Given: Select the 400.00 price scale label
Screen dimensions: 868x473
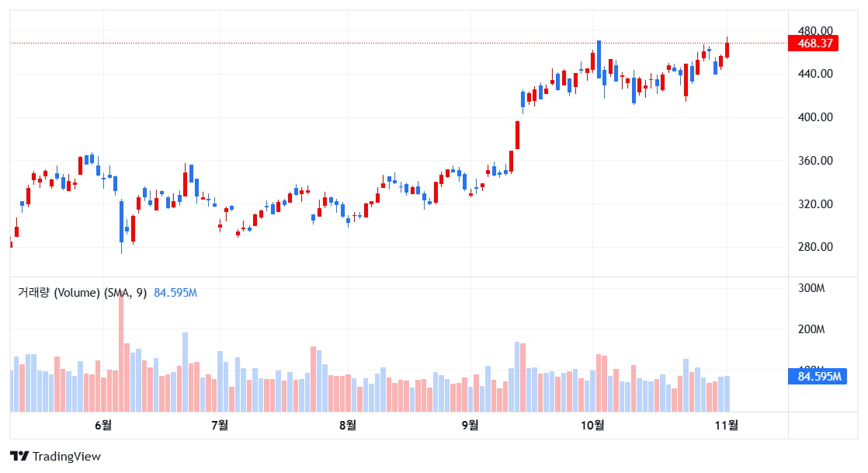Looking at the screenshot, I should click(815, 117).
